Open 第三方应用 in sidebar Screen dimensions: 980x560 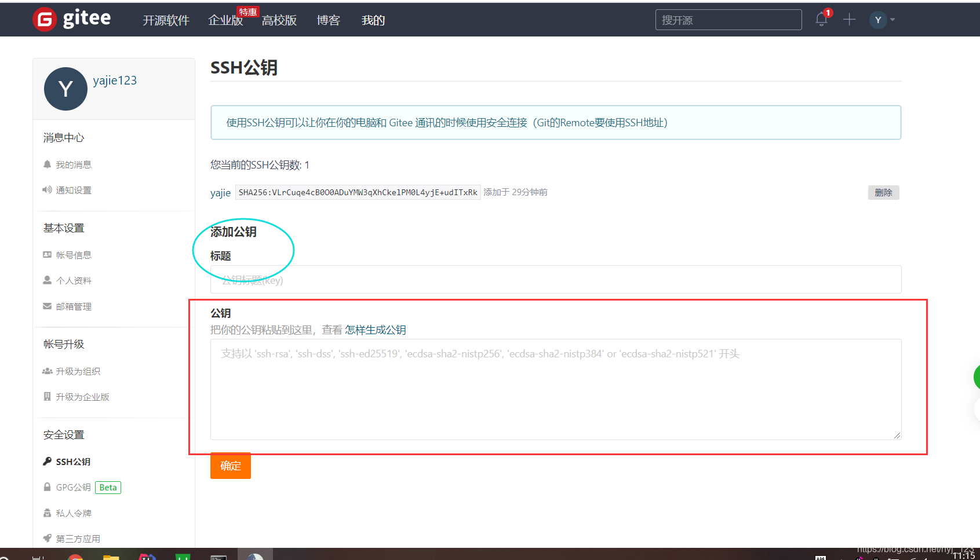(x=78, y=539)
